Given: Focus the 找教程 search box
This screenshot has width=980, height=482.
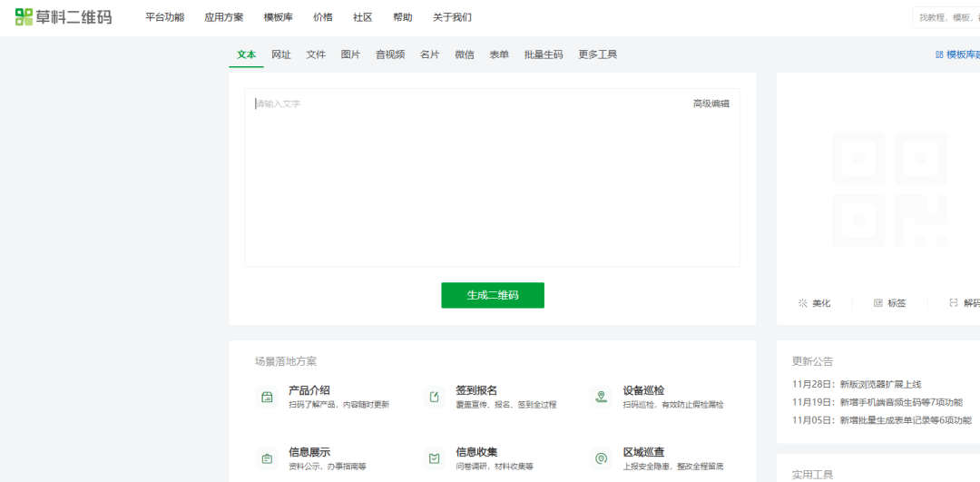Looking at the screenshot, I should tap(946, 18).
